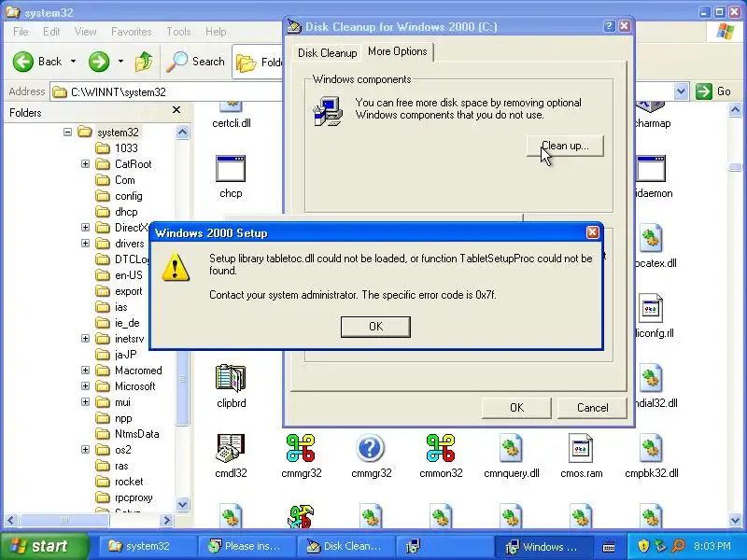
Task: Expand the inetsrv folder node
Action: pos(85,339)
